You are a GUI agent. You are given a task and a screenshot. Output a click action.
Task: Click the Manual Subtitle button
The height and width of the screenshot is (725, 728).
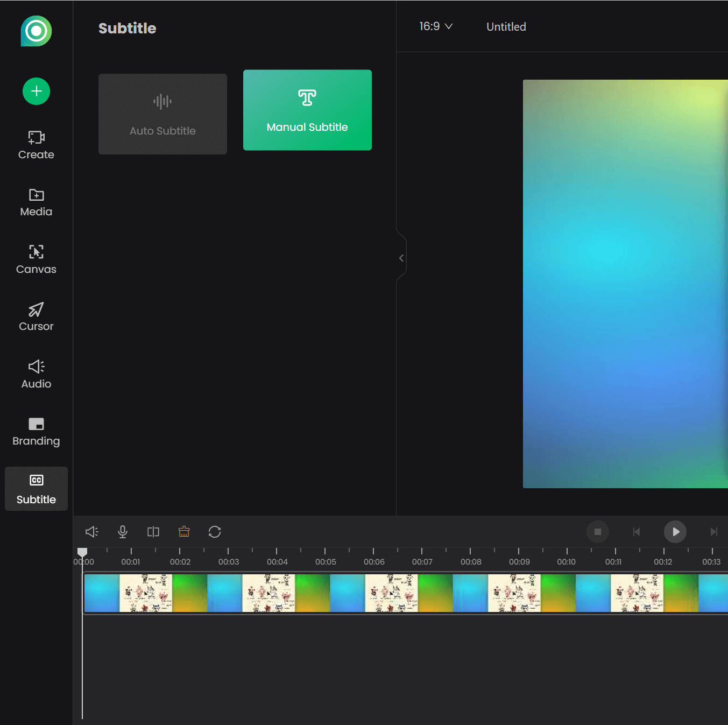[307, 110]
